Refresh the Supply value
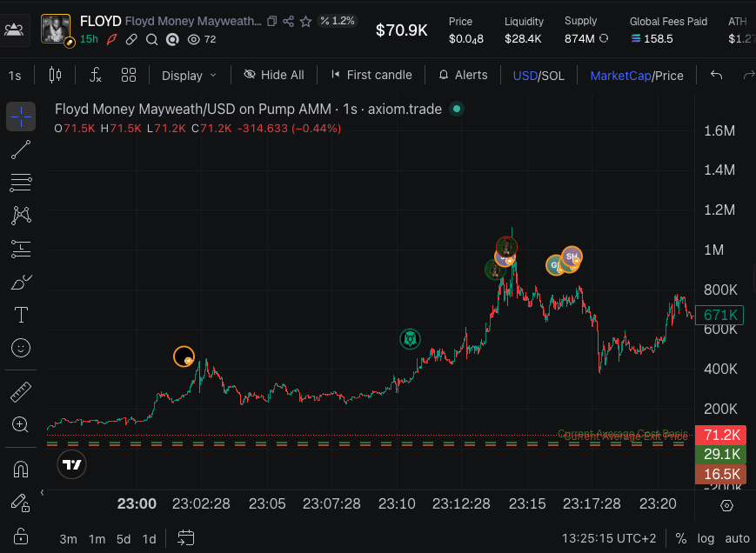This screenshot has height=553, width=756. click(x=604, y=38)
